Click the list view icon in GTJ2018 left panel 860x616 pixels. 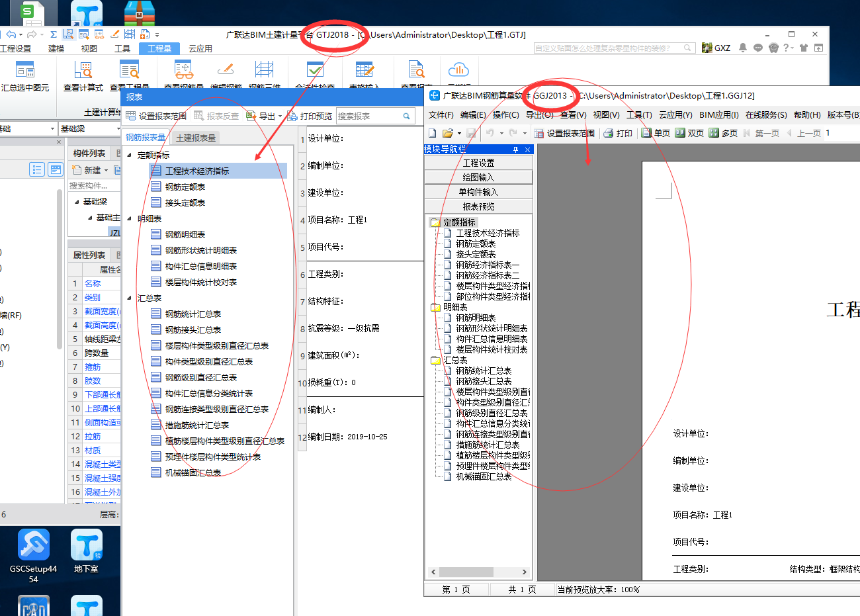point(37,170)
